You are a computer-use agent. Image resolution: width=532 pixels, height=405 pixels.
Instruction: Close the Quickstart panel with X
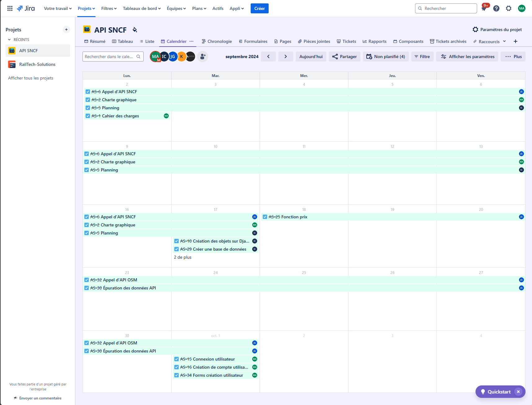pos(518,392)
